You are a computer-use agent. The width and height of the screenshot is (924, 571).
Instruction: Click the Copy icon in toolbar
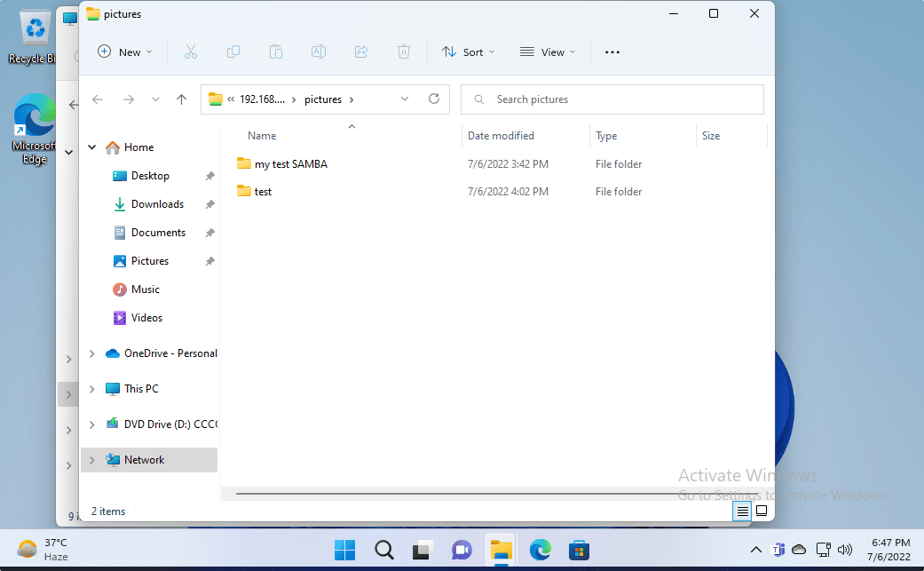pos(233,52)
